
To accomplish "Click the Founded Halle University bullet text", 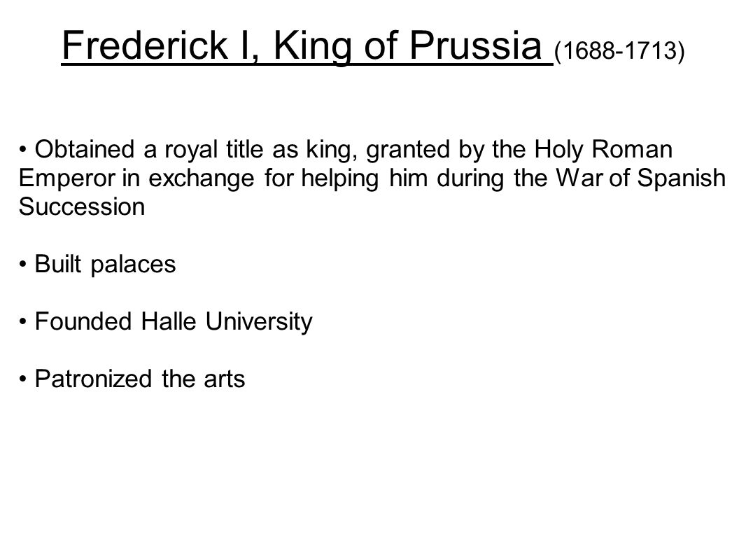I will tap(174, 321).
